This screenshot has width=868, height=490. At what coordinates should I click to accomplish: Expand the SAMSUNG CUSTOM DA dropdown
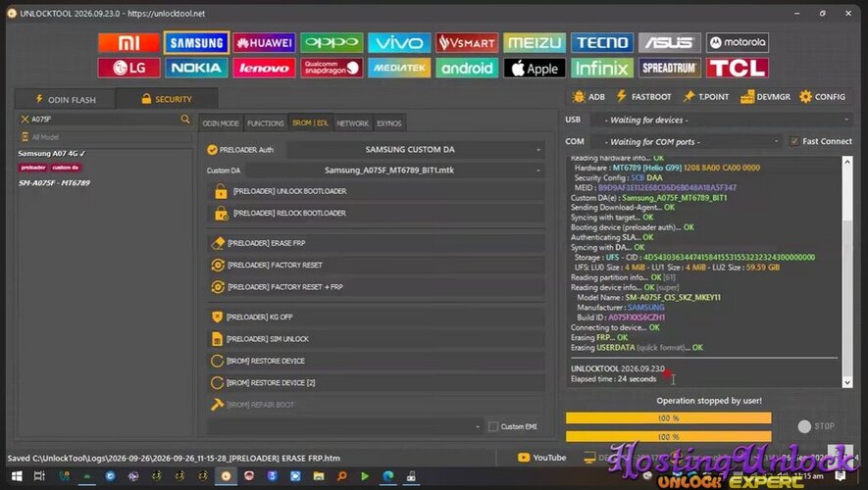[416, 149]
